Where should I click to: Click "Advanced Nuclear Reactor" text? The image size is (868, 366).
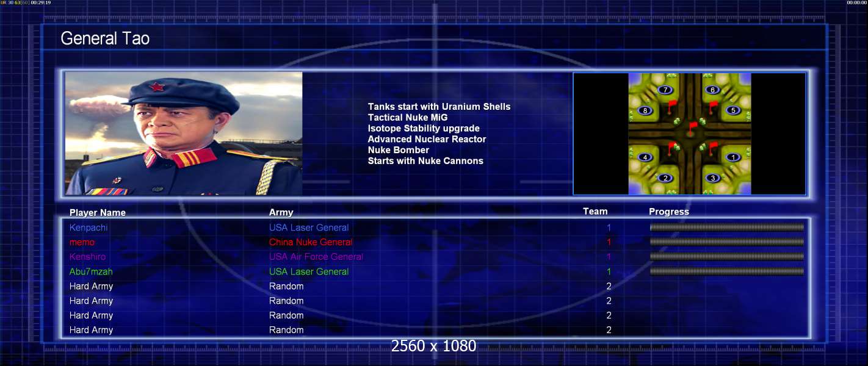point(427,139)
